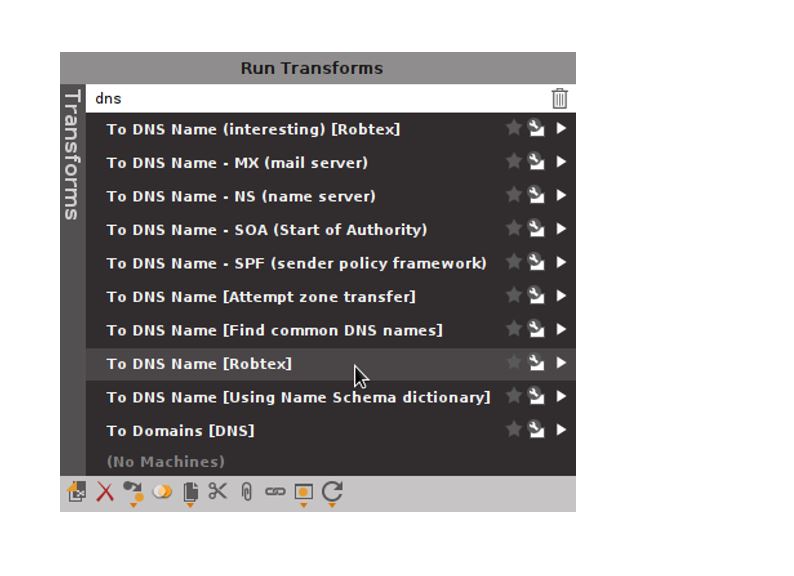Open settings wrench for NS (name server)
Image resolution: width=794 pixels, height=576 pixels.
(x=536, y=195)
